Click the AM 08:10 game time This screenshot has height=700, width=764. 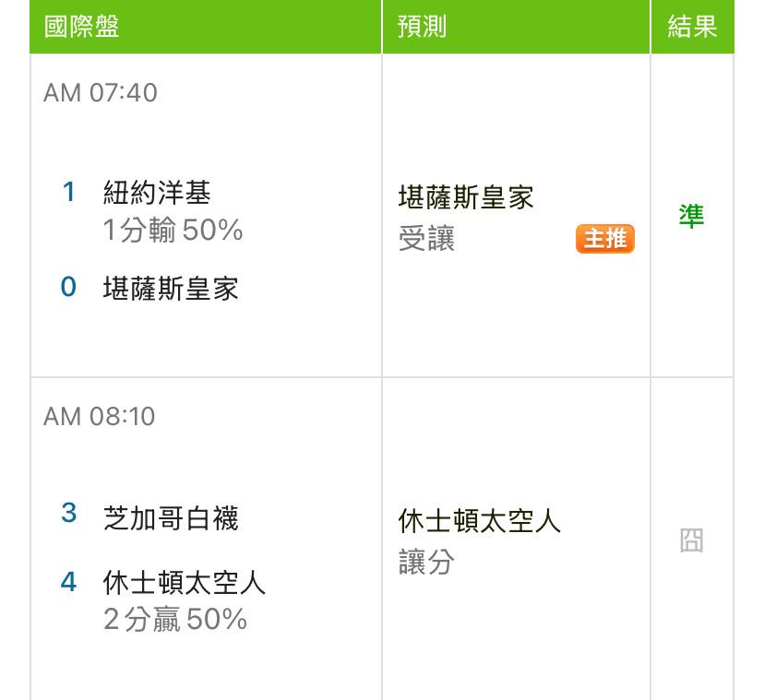(x=101, y=417)
